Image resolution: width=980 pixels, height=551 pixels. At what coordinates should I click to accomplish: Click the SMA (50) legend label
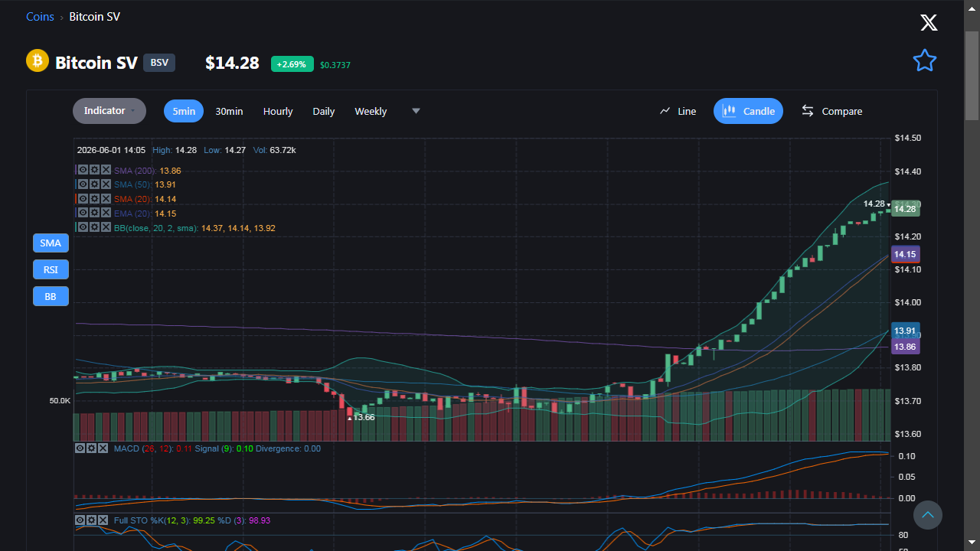[133, 184]
